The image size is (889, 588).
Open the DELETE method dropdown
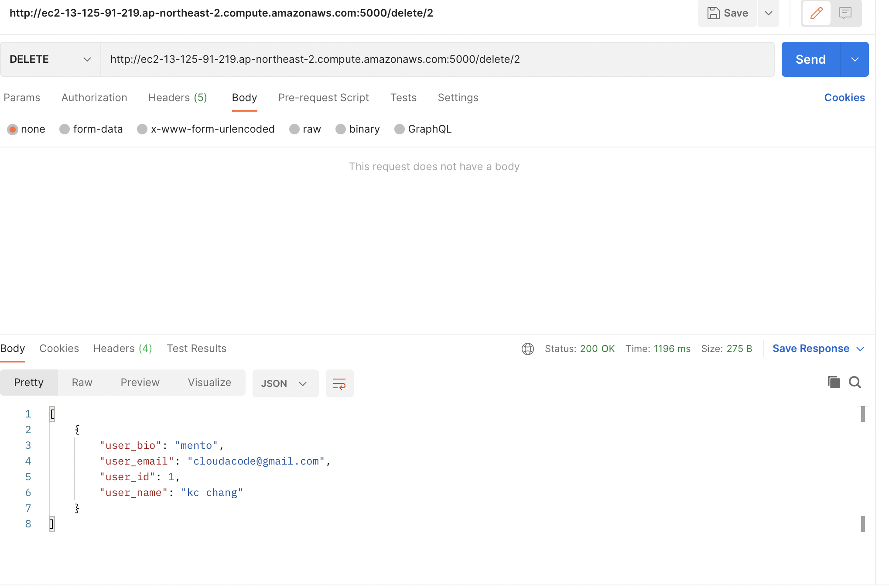50,59
